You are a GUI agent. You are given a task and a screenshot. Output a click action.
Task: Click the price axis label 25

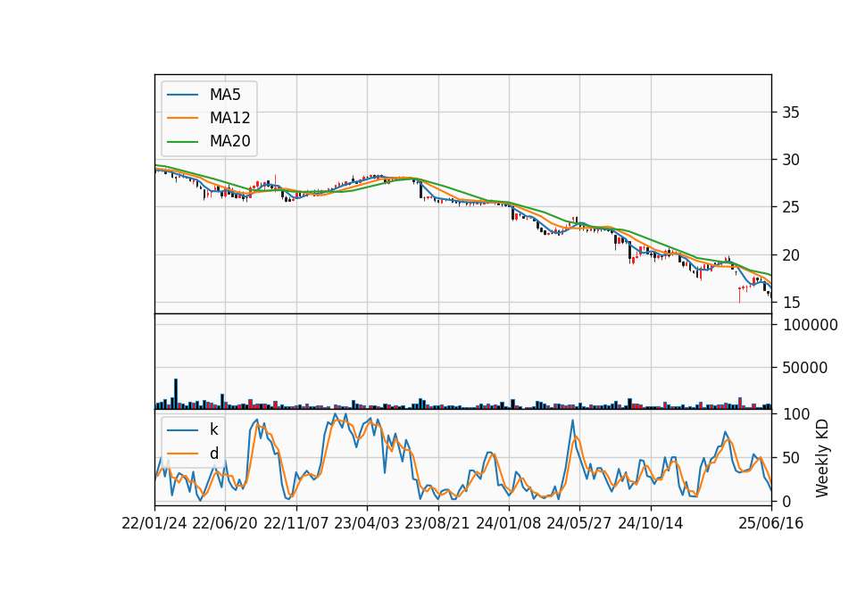tap(790, 207)
